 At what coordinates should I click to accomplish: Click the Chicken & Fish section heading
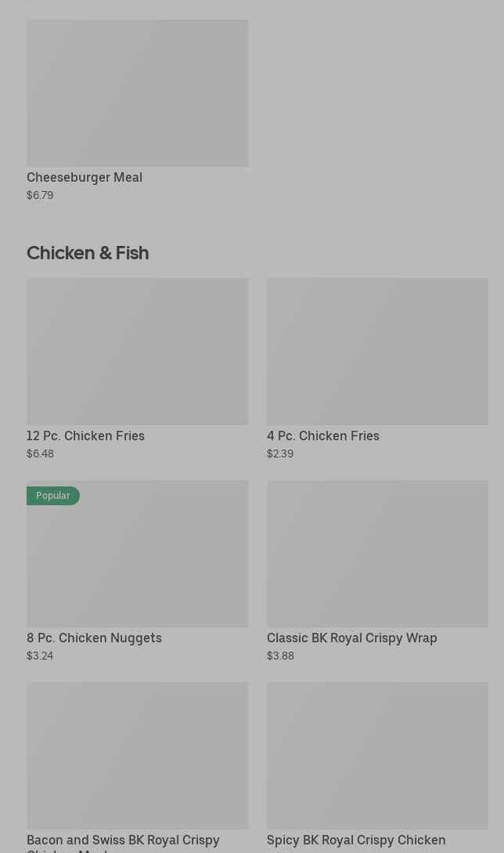[88, 253]
